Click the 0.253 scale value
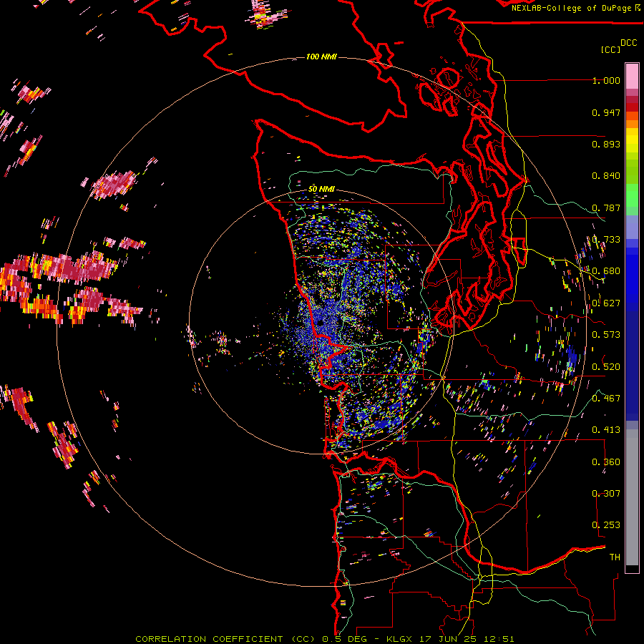Image resolution: width=644 pixels, height=644 pixels. [x=606, y=525]
